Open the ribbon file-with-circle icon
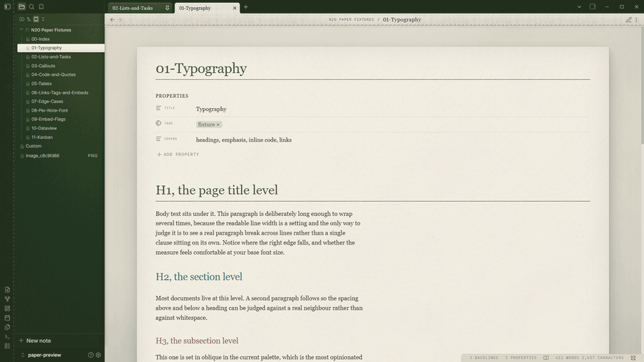Viewport: 644px width, 362px height. click(x=7, y=290)
